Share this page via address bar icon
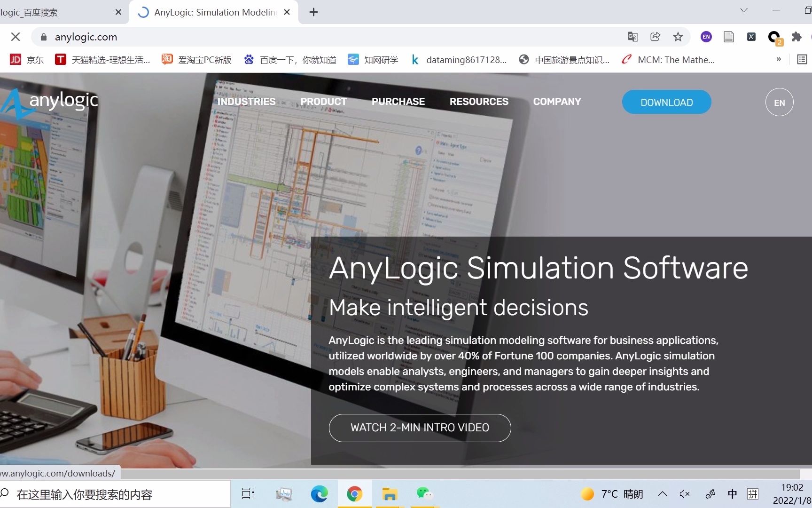Screen dimensions: 812x508 point(655,37)
